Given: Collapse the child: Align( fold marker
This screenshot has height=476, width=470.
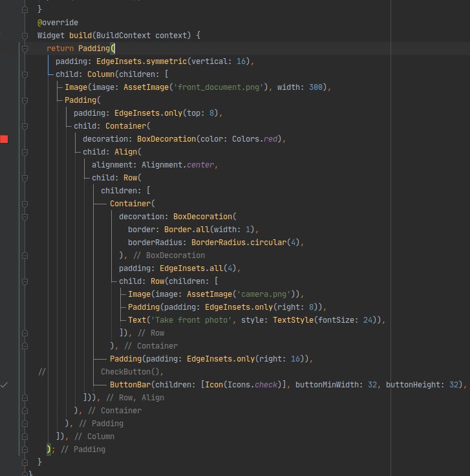Looking at the screenshot, I should pyautogui.click(x=25, y=152).
